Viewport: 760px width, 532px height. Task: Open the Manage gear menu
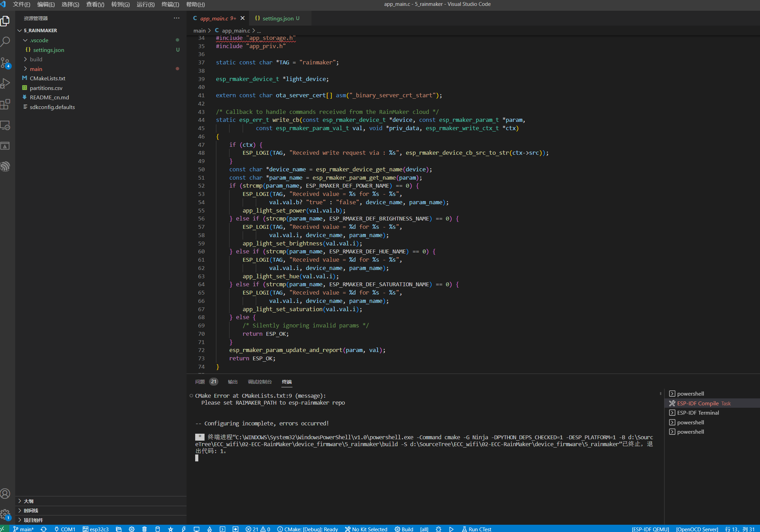6,514
